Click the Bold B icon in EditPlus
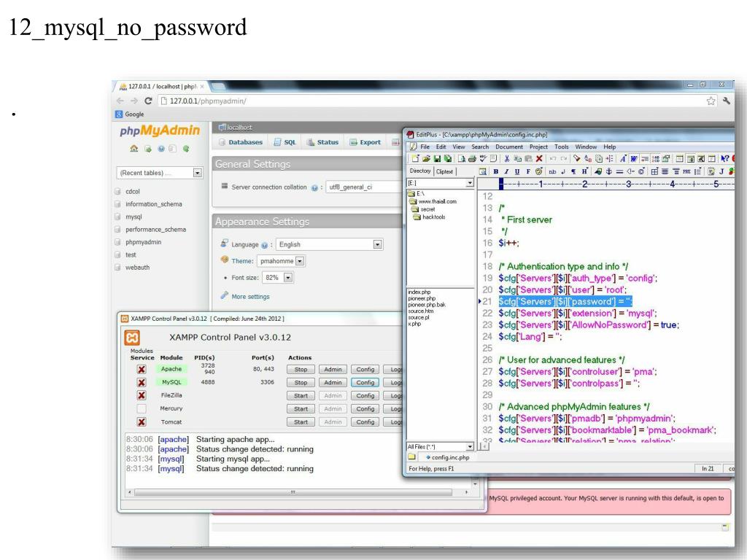The image size is (747, 560). [x=496, y=171]
